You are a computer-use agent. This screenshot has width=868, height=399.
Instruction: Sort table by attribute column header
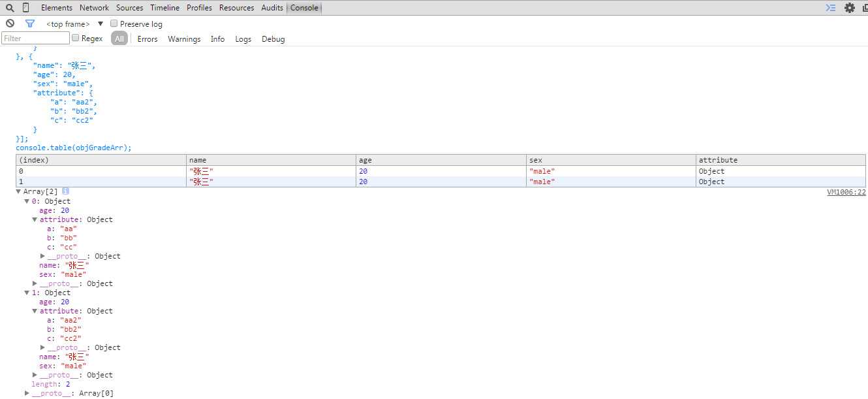(781, 160)
